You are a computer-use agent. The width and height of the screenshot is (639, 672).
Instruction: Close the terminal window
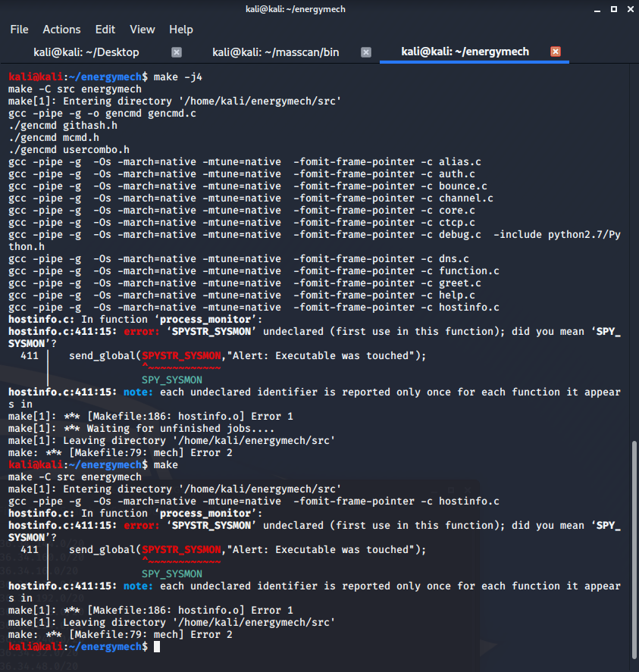coord(631,9)
